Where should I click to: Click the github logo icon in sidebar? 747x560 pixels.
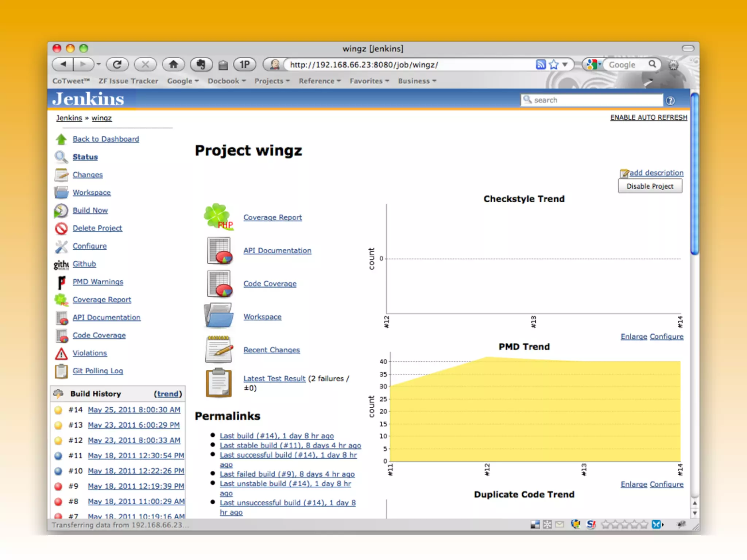point(61,264)
